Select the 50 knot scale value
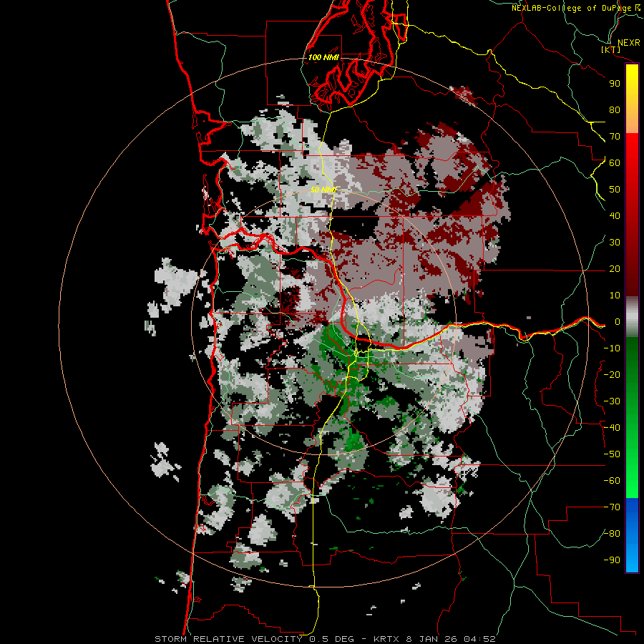 (615, 190)
